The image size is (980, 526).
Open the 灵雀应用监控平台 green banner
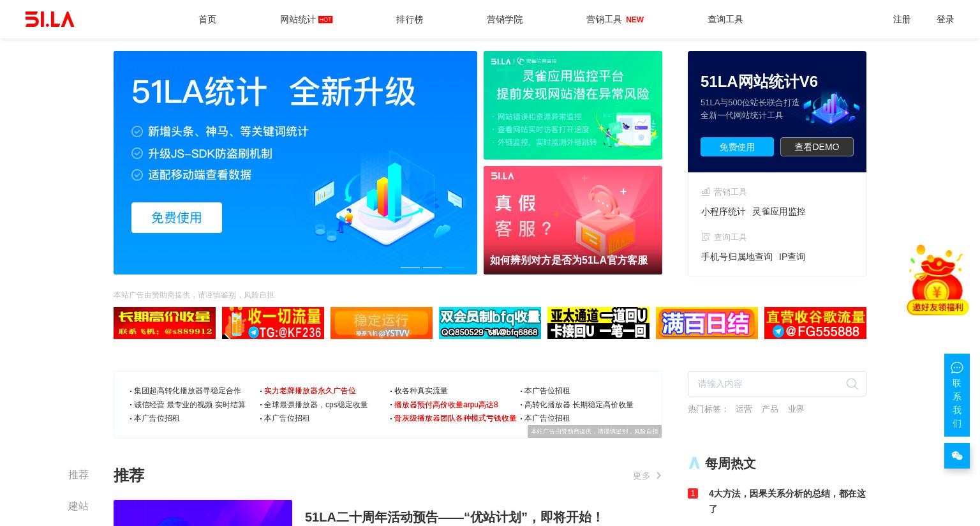pos(573,105)
